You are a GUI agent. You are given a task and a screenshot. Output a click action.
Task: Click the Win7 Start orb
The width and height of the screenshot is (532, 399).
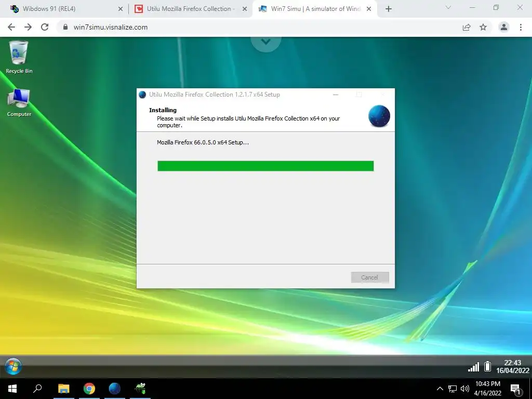click(x=13, y=366)
